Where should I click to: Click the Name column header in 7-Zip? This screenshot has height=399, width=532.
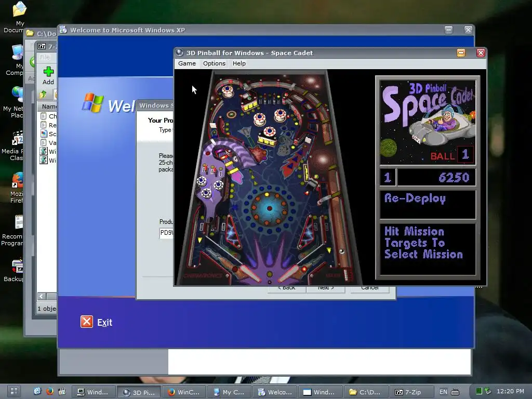[47, 107]
